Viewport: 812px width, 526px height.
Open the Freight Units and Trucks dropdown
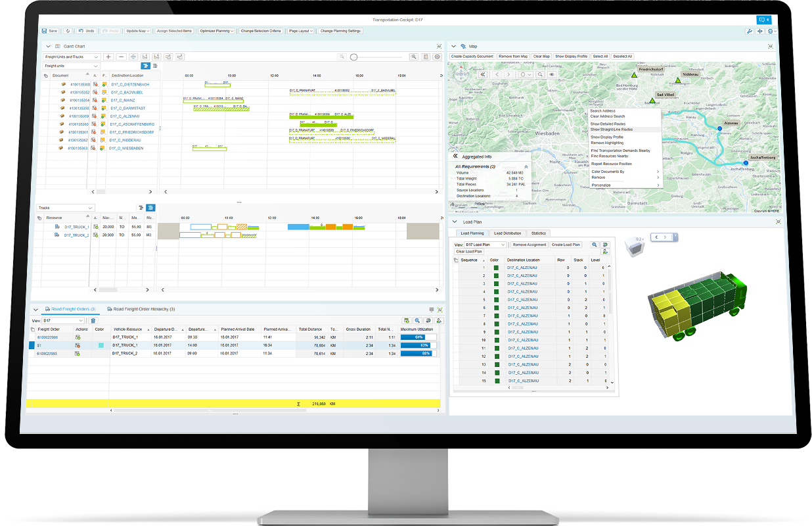72,57
